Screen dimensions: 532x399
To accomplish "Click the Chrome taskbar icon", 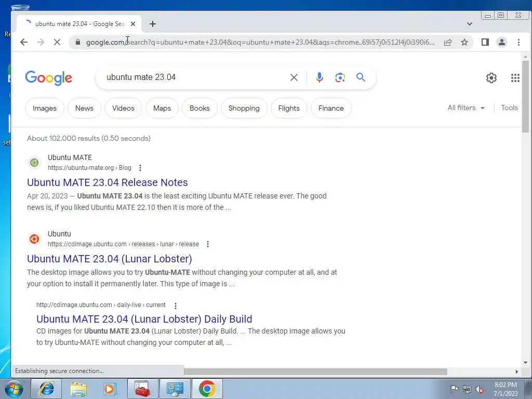I will [207, 389].
